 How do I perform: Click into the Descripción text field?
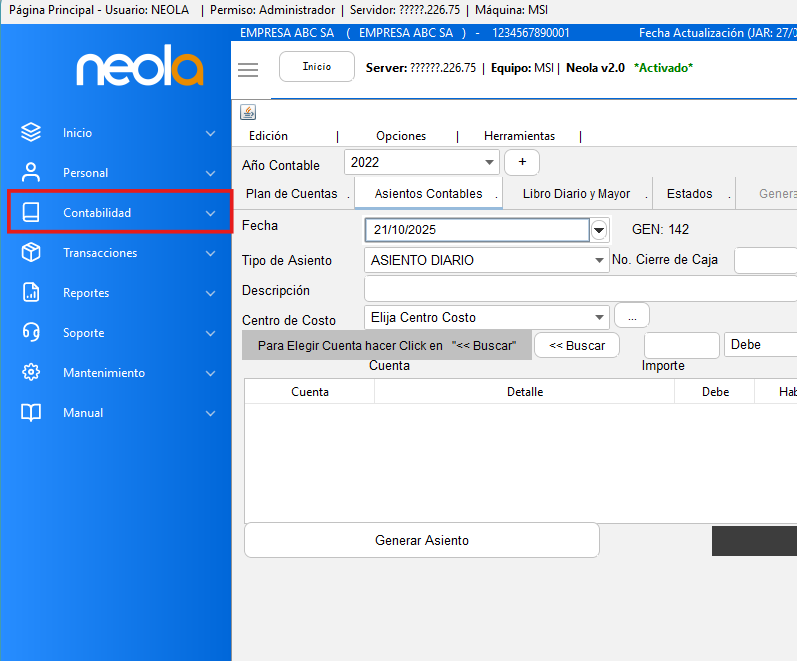(580, 289)
